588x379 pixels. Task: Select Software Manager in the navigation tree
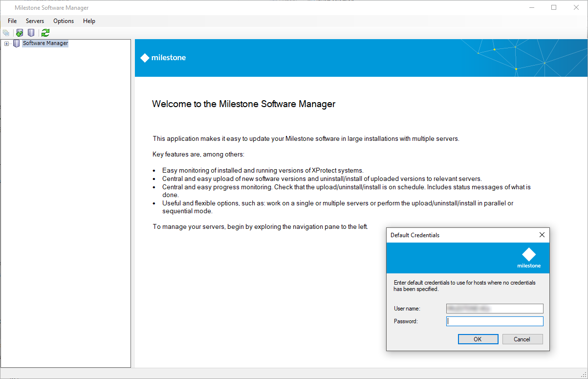pyautogui.click(x=45, y=43)
